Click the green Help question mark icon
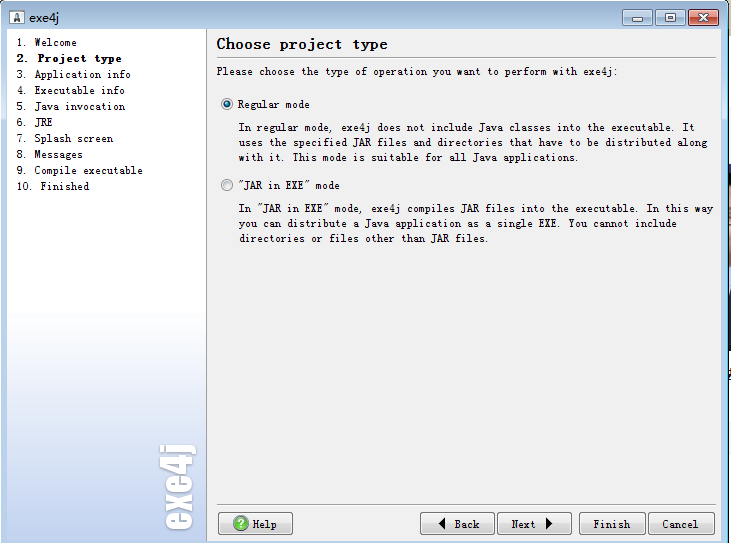This screenshot has height=543, width=731. tap(241, 524)
